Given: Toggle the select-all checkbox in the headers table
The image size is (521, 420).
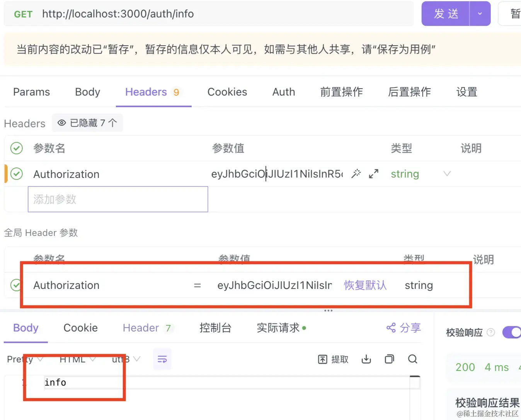Looking at the screenshot, I should click(16, 148).
